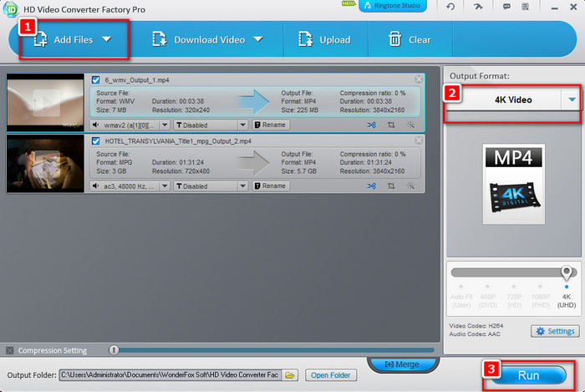This screenshot has height=392, width=585.
Task: Enable the Compression Setting checkbox
Action: point(10,350)
